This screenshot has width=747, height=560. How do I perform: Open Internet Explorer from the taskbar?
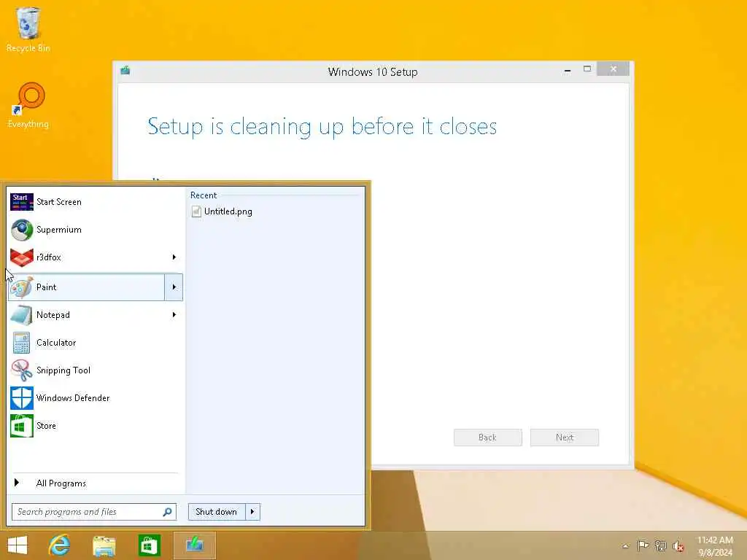(59, 545)
